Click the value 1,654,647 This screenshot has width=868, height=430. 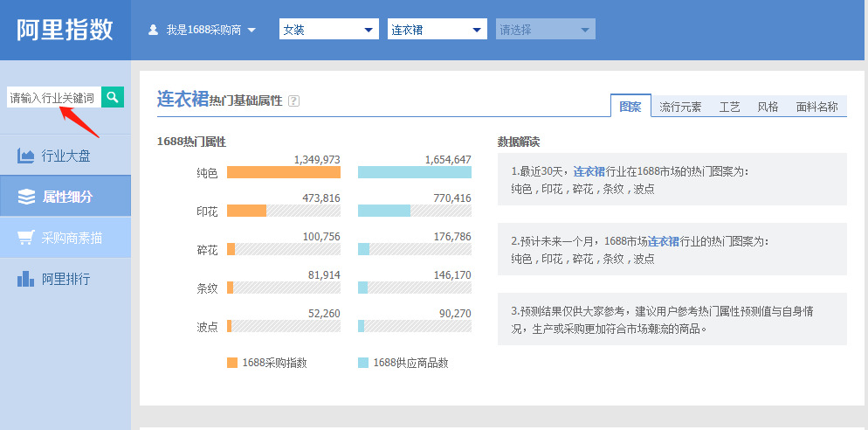point(448,160)
